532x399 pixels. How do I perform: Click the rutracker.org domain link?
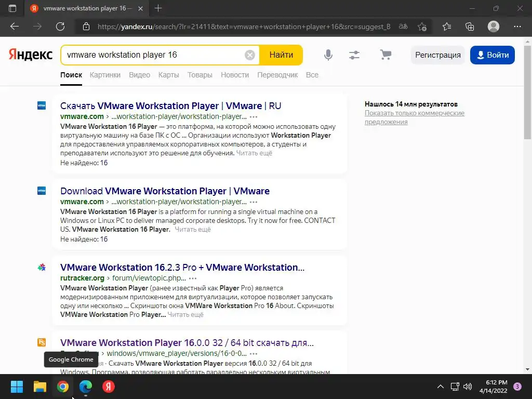[x=82, y=278]
